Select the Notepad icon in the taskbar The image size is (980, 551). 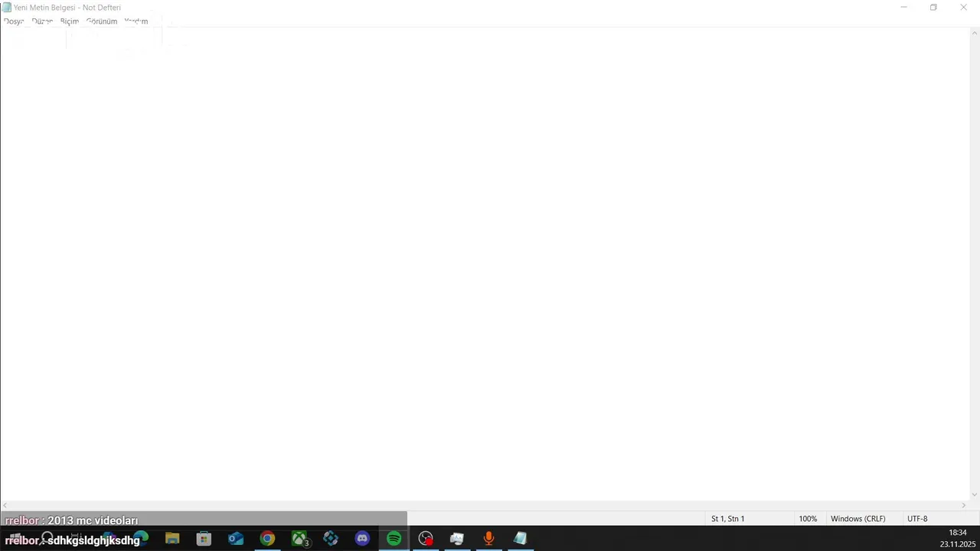520,539
